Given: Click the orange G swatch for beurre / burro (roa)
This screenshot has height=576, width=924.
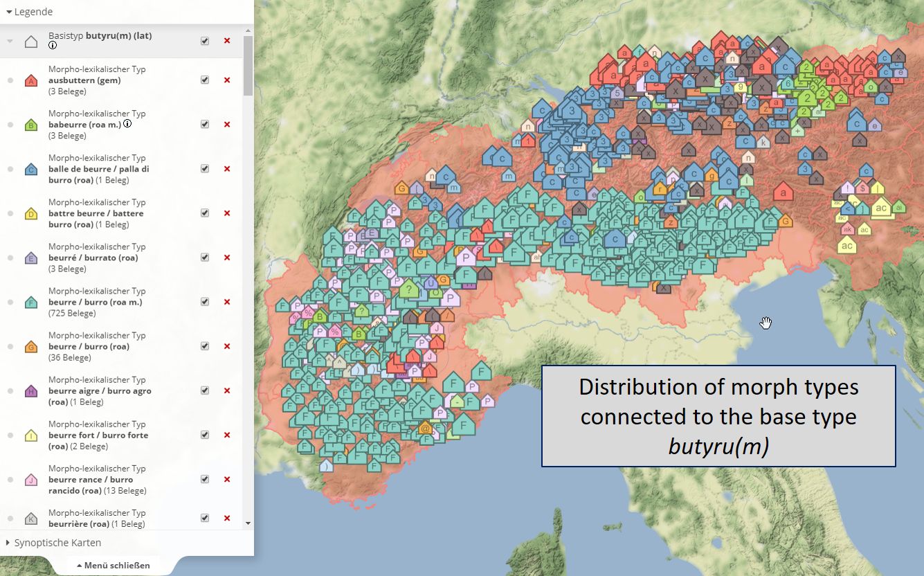Looking at the screenshot, I should 30,347.
